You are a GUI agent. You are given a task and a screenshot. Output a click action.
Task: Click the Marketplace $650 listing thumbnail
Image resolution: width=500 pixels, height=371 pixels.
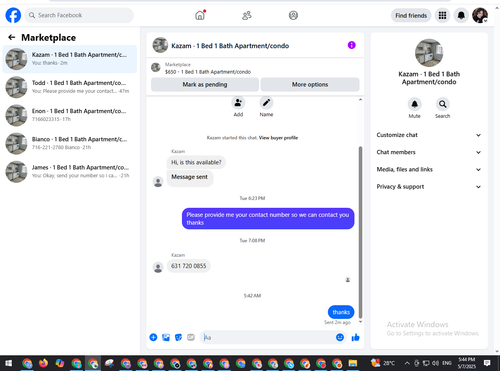click(x=156, y=67)
